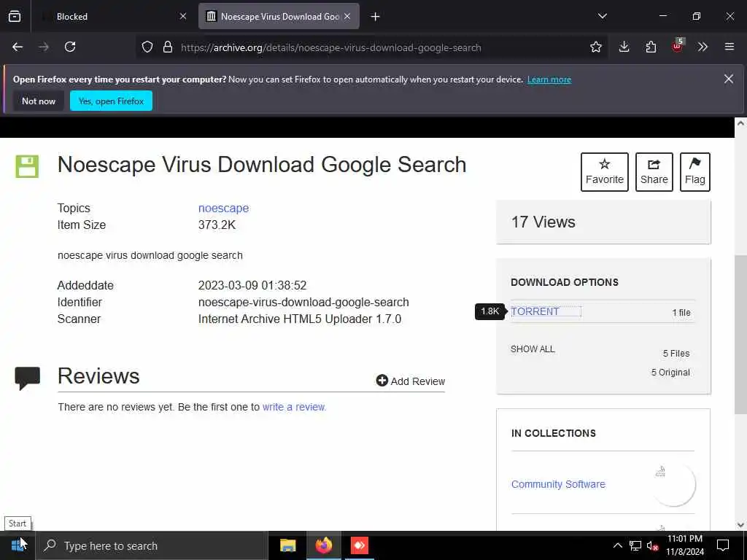Viewport: 747px width, 560px height.
Task: Open the Downloads panel
Action: (624, 47)
